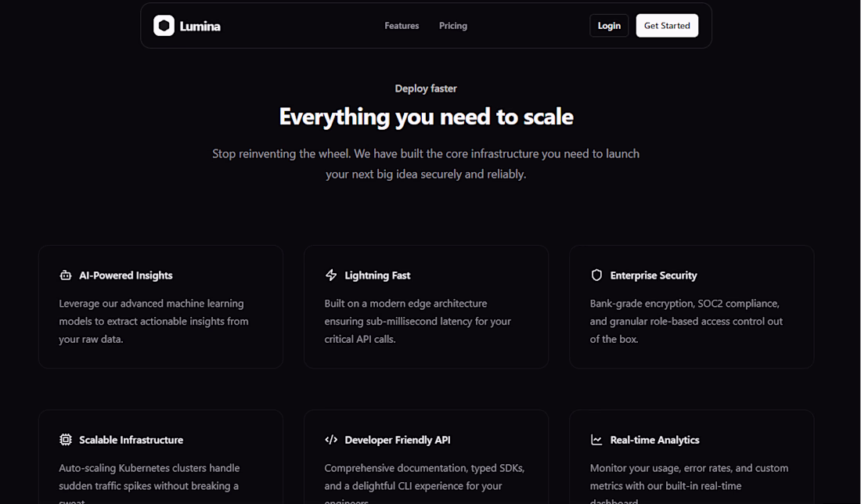Click the Lumina brand name
Image resolution: width=861 pixels, height=504 pixels.
pos(200,27)
